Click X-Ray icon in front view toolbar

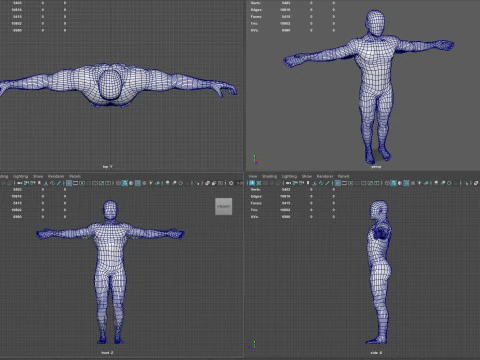(x=208, y=183)
